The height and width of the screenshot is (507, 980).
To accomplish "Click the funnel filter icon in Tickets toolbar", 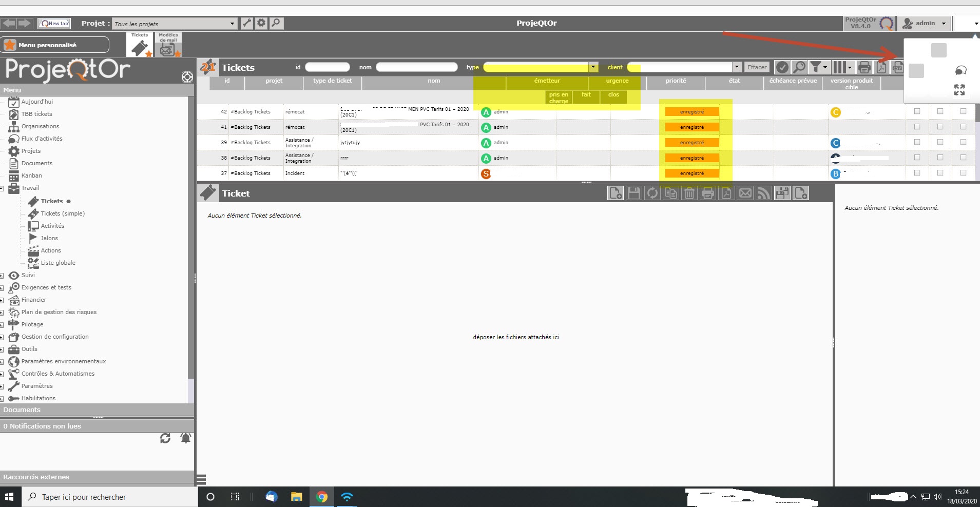I will [815, 67].
